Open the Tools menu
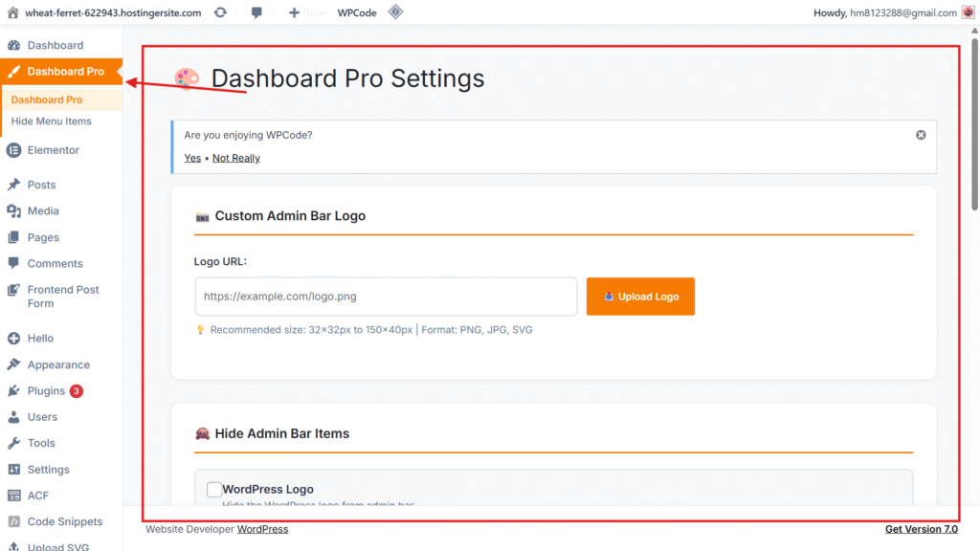The image size is (980, 551). tap(41, 443)
